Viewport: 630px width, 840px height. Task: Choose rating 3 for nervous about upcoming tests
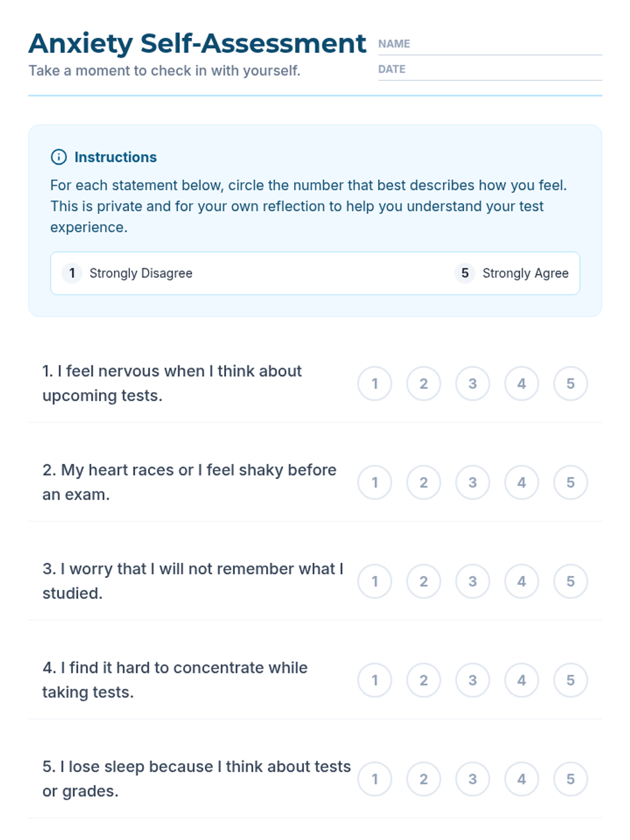pyautogui.click(x=472, y=384)
